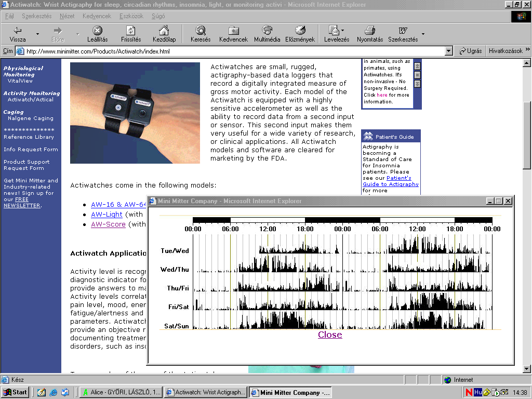Click the pause square in the animals text box

coord(417,75)
